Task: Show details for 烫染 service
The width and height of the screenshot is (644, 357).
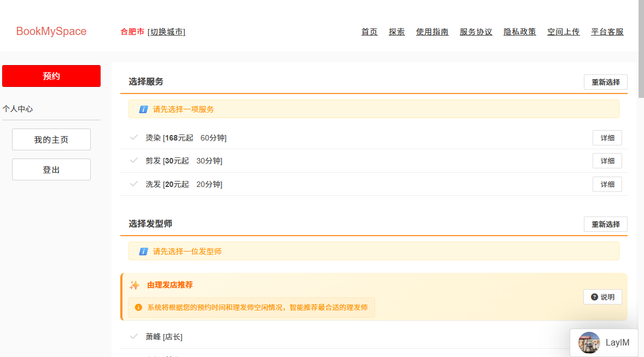Action: coord(607,138)
